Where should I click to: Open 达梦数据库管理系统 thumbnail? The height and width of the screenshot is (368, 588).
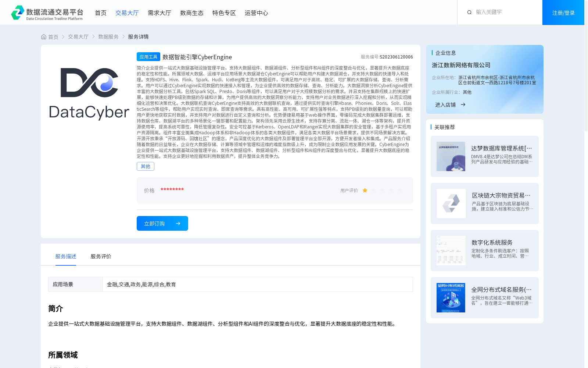tap(451, 156)
